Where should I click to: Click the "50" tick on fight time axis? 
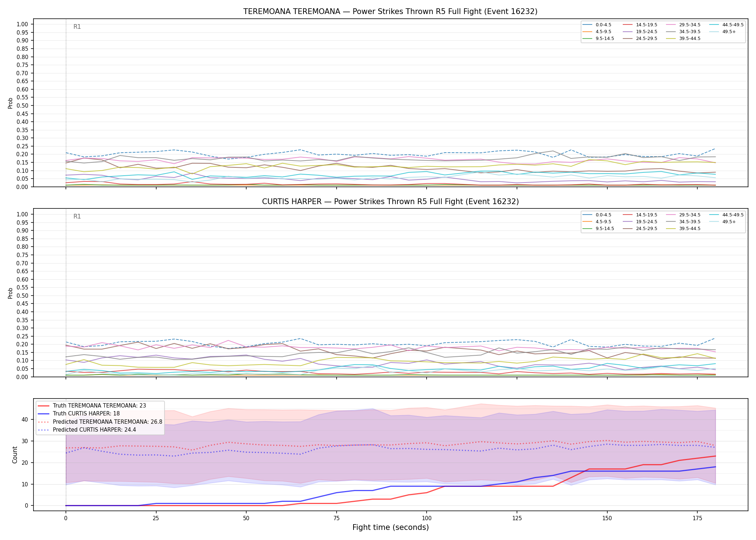tap(246, 518)
